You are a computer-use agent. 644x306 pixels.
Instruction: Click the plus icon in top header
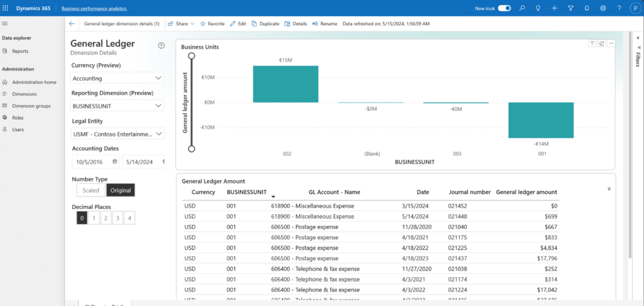[x=555, y=8]
